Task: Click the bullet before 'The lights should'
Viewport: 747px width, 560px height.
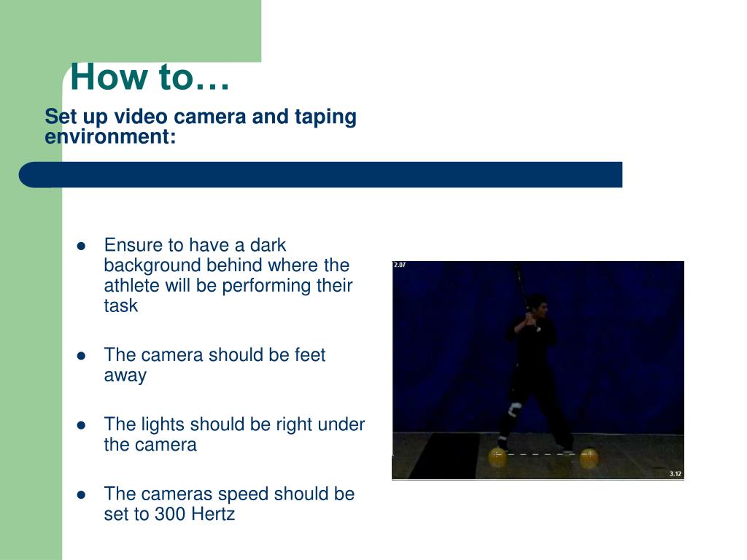Action: [81, 425]
